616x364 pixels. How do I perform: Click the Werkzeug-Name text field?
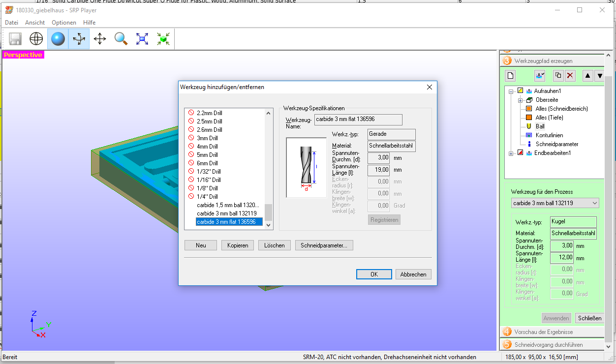click(x=358, y=120)
